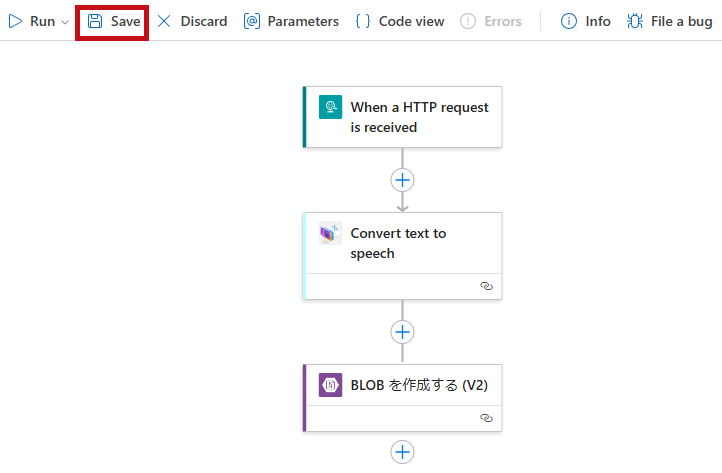Save the workflow
This screenshot has width=722, height=473.
[114, 21]
